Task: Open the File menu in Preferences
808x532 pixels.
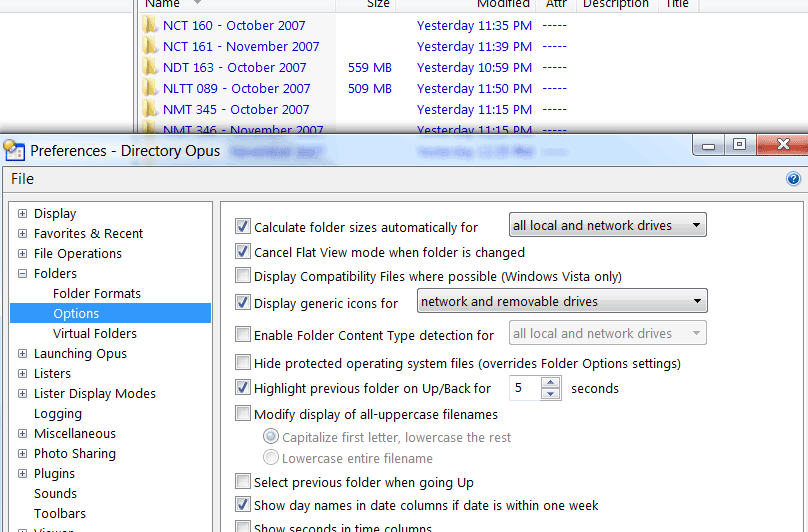Action: coord(23,179)
